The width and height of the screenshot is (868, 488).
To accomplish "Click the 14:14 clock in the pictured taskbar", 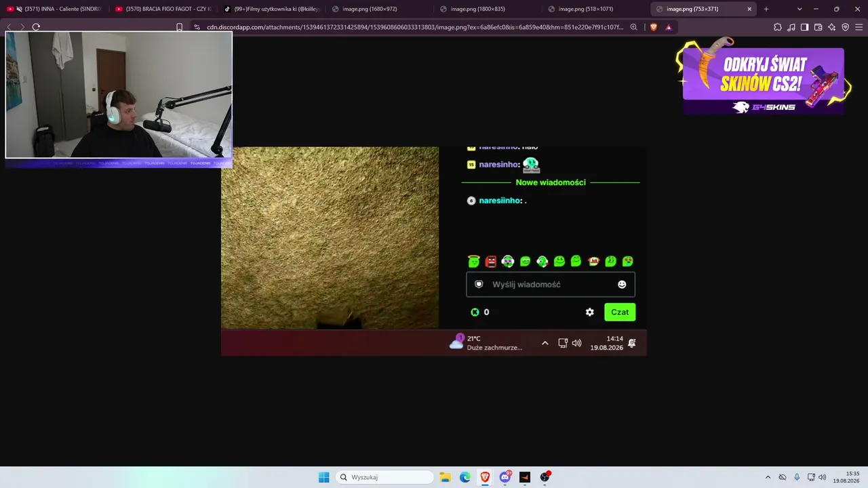I will [x=606, y=343].
